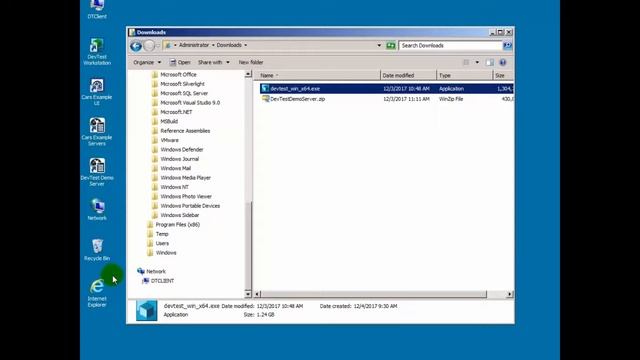Select Microsoft Visual Studio 9.0 folder
Image resolution: width=640 pixels, height=360 pixels.
pyautogui.click(x=190, y=102)
